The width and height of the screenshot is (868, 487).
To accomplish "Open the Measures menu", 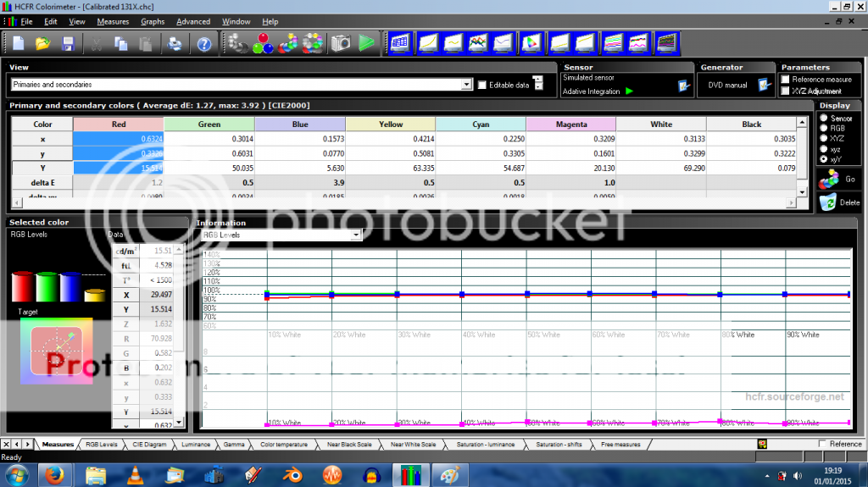I will (113, 21).
